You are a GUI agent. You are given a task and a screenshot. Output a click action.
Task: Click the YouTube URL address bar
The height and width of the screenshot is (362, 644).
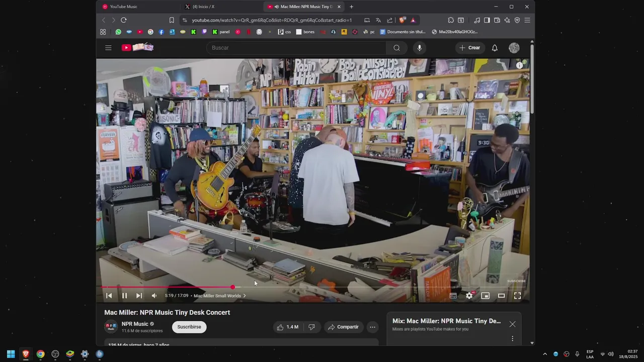coord(272,20)
